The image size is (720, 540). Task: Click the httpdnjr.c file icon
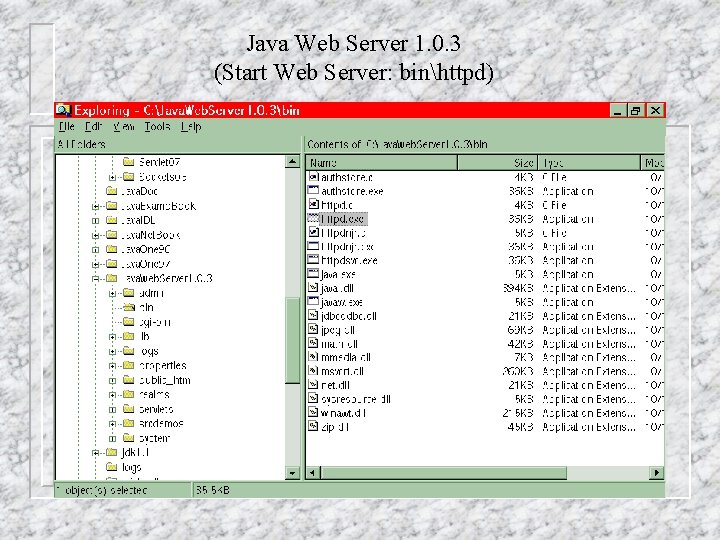(x=313, y=232)
